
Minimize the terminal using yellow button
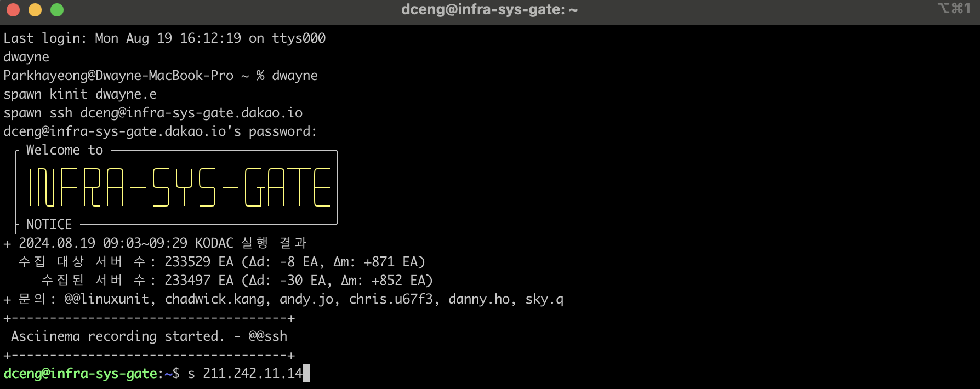35,10
